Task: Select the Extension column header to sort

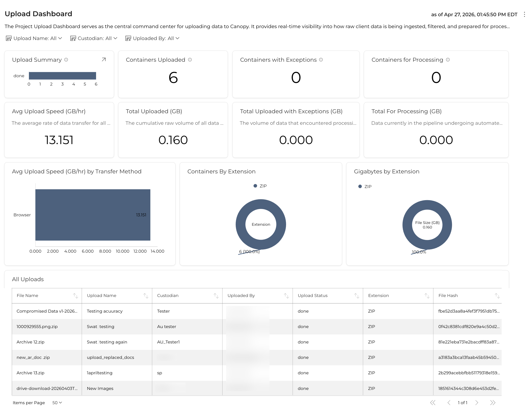Action: tap(378, 296)
